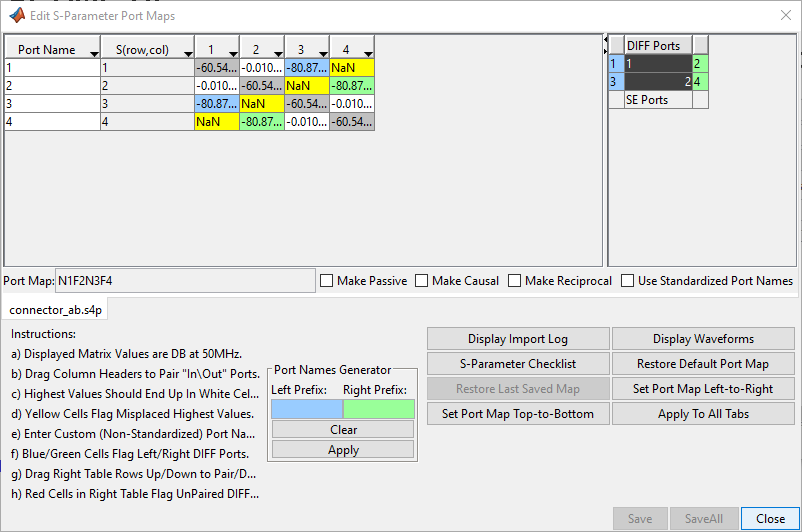Image resolution: width=802 pixels, height=532 pixels.
Task: Click the Display Waveforms button
Action: [x=703, y=339]
